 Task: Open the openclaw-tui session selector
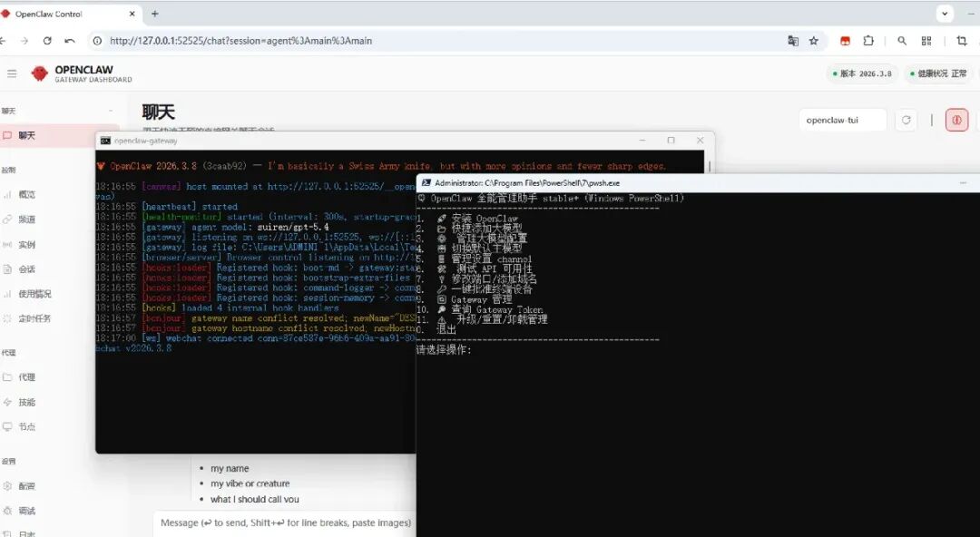(842, 120)
